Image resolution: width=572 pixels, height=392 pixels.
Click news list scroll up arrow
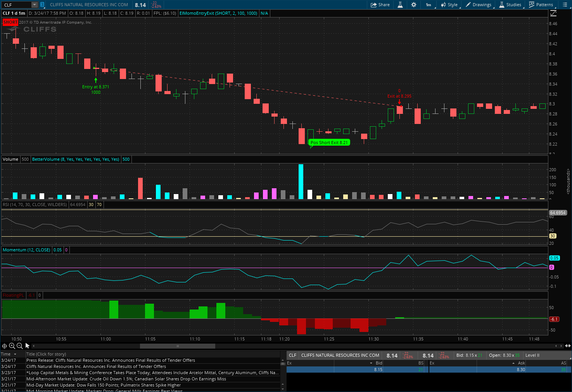pos(282,360)
